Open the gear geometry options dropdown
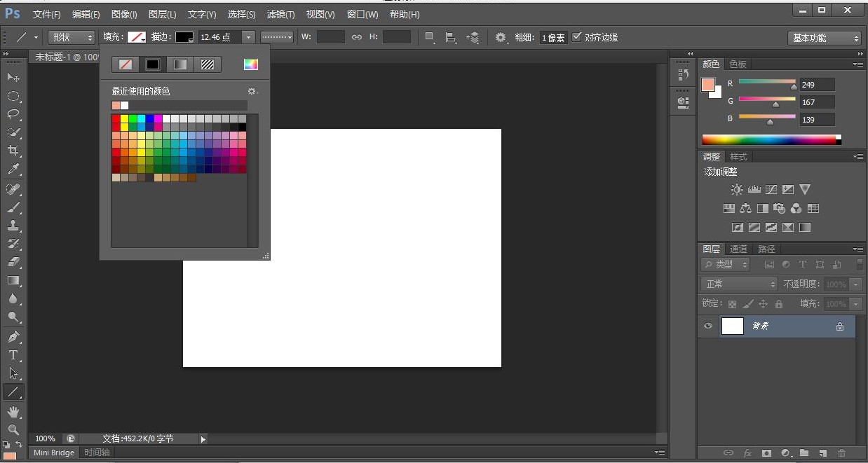Viewport: 868px width, 463px height. 501,37
